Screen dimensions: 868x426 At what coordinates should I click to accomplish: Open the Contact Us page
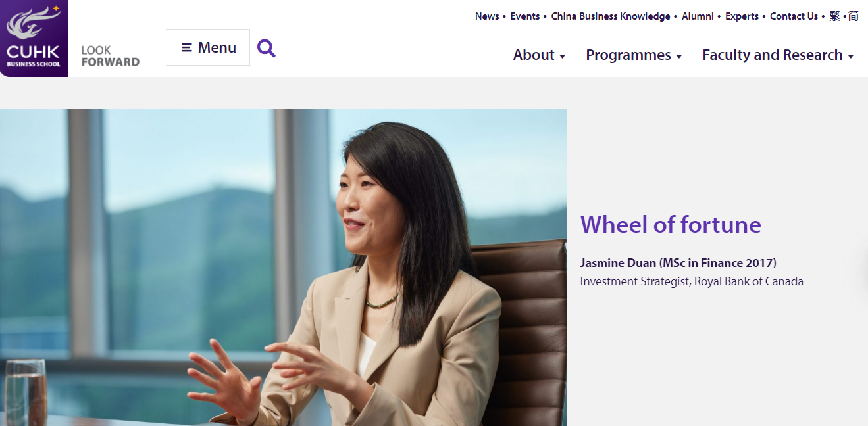click(x=794, y=16)
